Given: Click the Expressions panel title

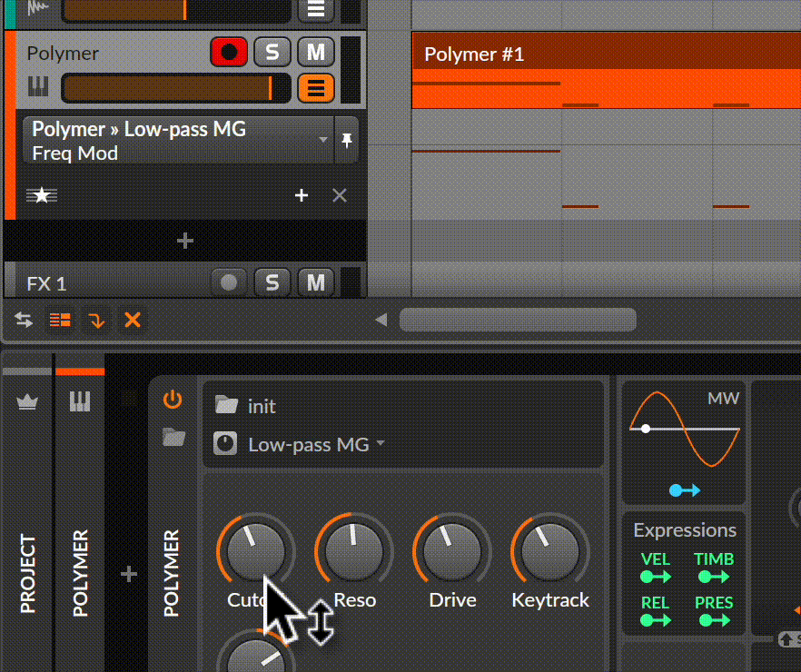Looking at the screenshot, I should point(685,530).
